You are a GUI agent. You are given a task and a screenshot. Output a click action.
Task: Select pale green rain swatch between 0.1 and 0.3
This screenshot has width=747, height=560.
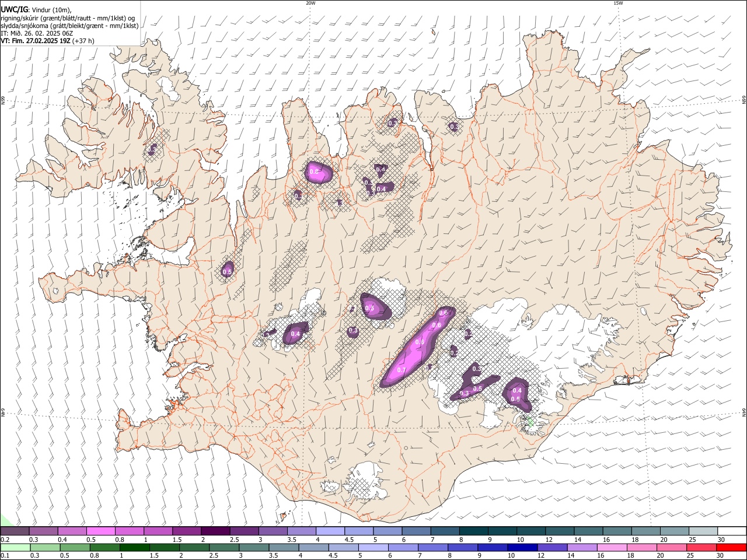point(15,547)
